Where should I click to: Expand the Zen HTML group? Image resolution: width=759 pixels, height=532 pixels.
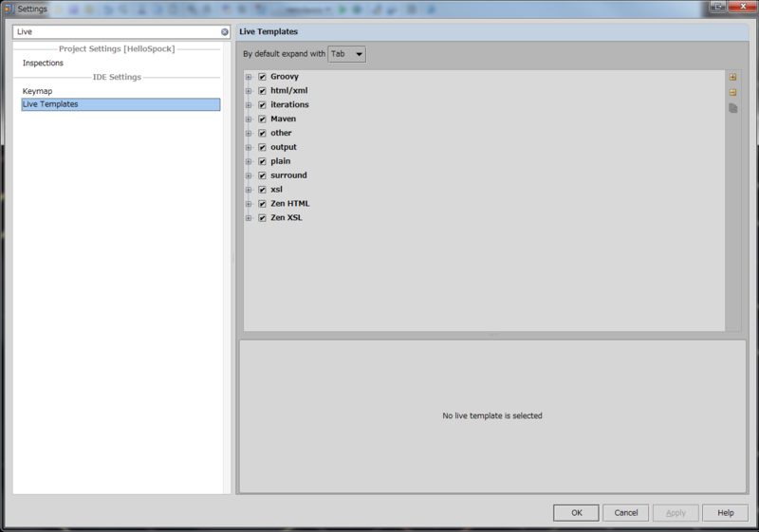tap(249, 204)
